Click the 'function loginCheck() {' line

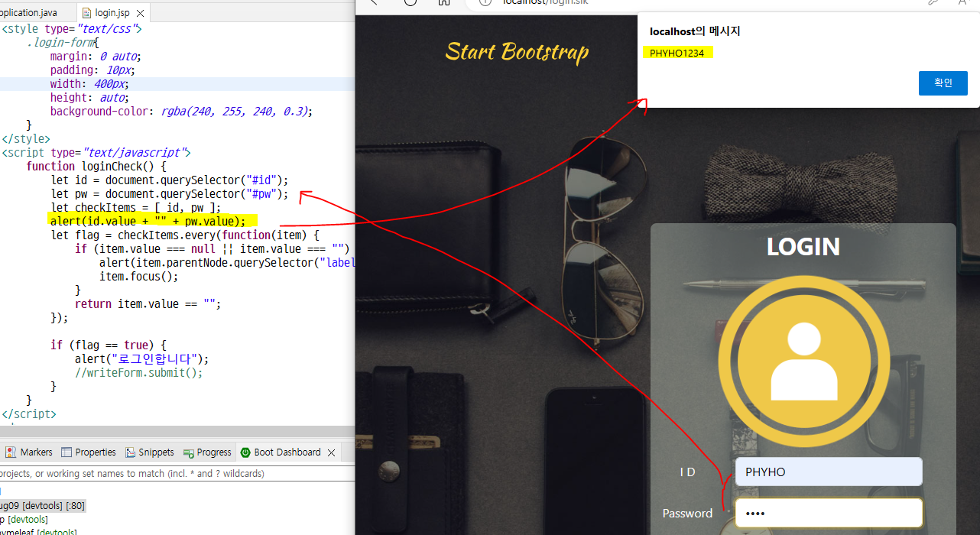tap(96, 167)
